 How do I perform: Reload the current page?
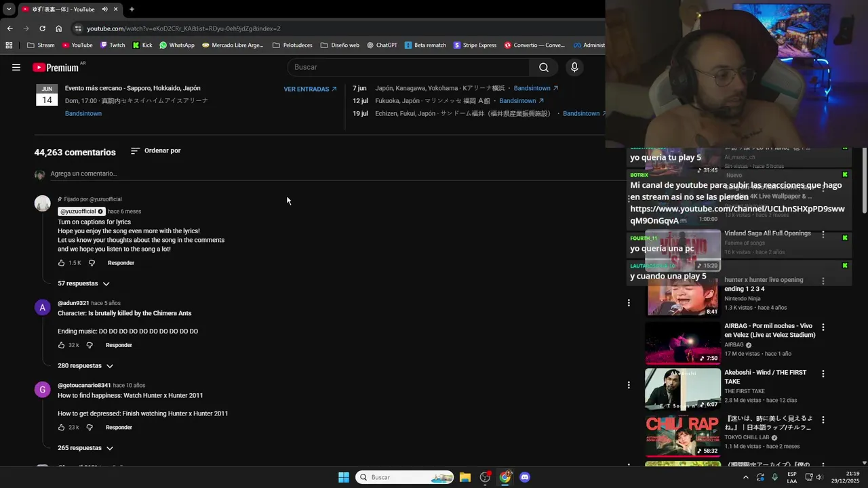coord(42,28)
